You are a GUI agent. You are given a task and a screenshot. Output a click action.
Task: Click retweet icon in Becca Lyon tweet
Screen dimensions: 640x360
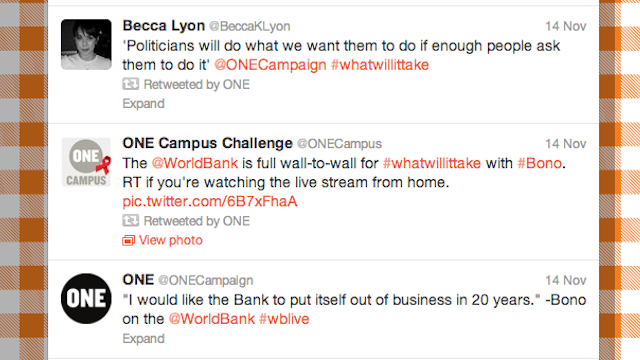pos(131,84)
